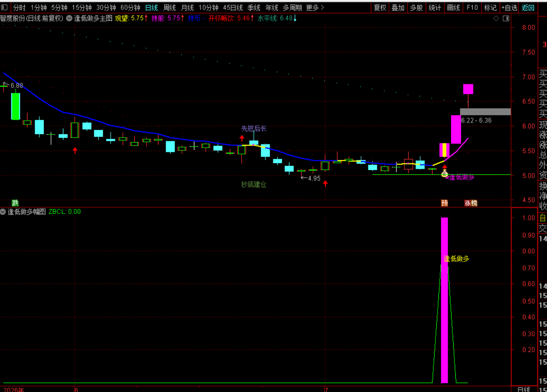Select the 15分钟 period
Viewport: 547px width, 392px height.
[x=82, y=8]
